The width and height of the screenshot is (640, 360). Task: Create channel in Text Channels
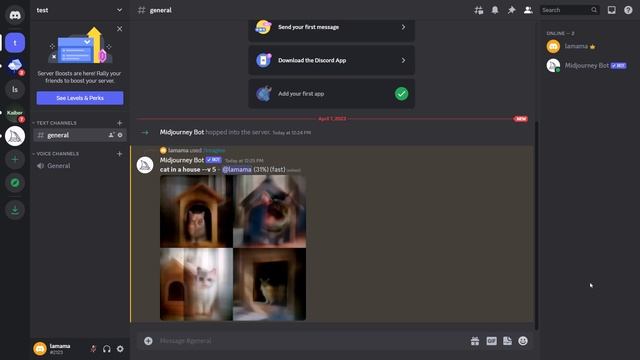click(x=119, y=123)
